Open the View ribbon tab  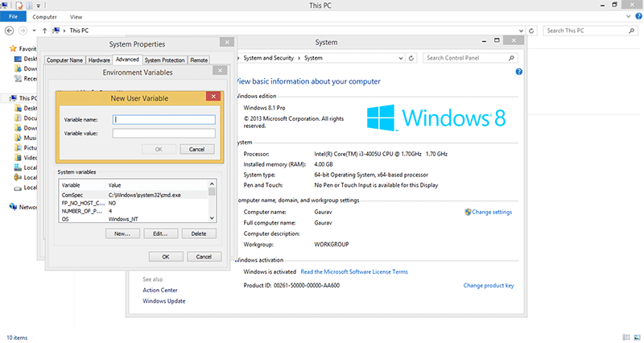tap(76, 17)
